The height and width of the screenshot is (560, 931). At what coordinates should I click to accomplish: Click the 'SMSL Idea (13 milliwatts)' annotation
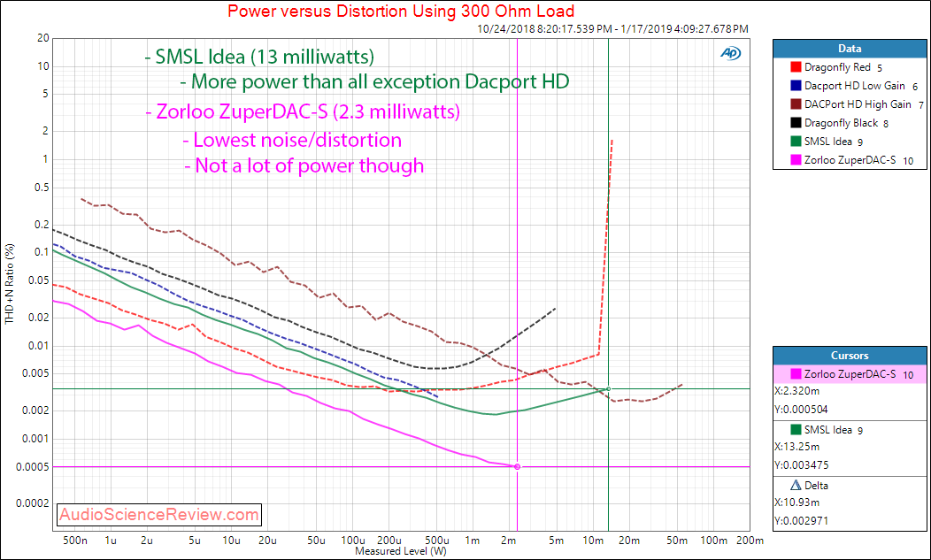pyautogui.click(x=259, y=57)
